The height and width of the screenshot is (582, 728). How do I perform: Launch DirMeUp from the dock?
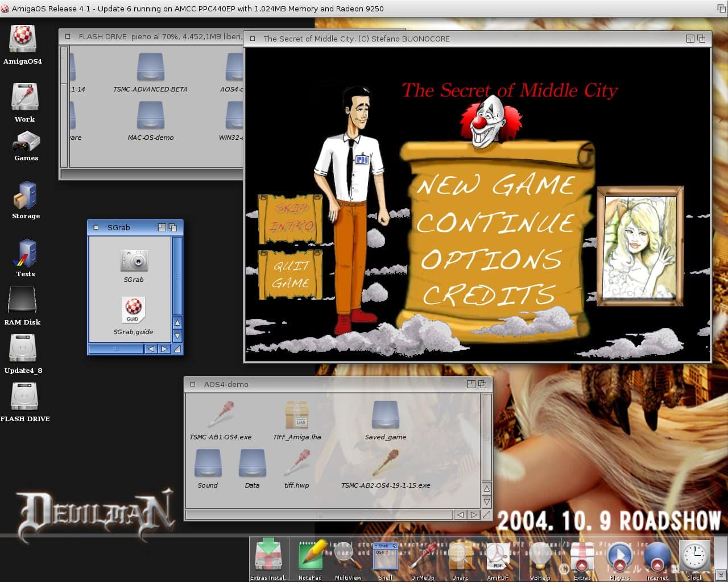click(x=423, y=555)
